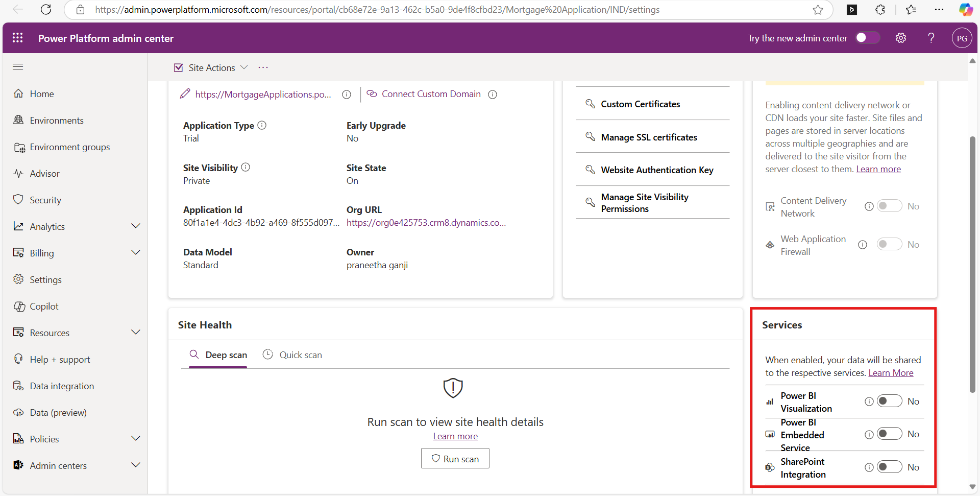Click the PG account avatar
The image size is (980, 496).
[x=962, y=38]
